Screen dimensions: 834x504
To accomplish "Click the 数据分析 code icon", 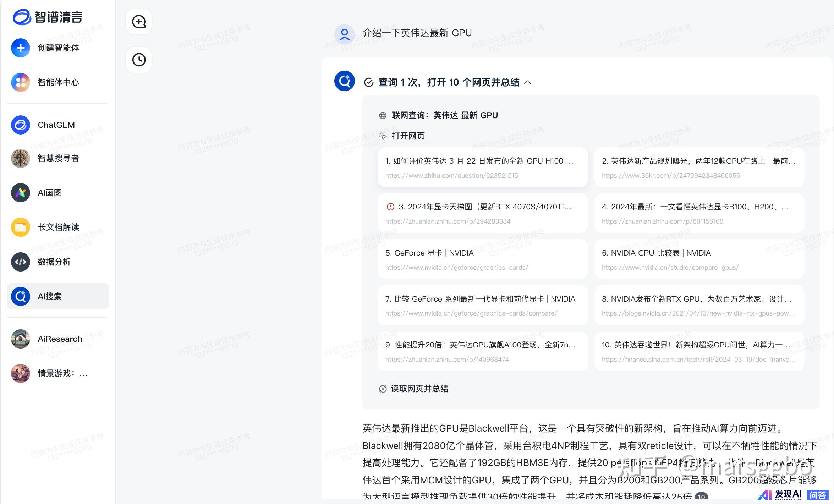I will pos(21,262).
